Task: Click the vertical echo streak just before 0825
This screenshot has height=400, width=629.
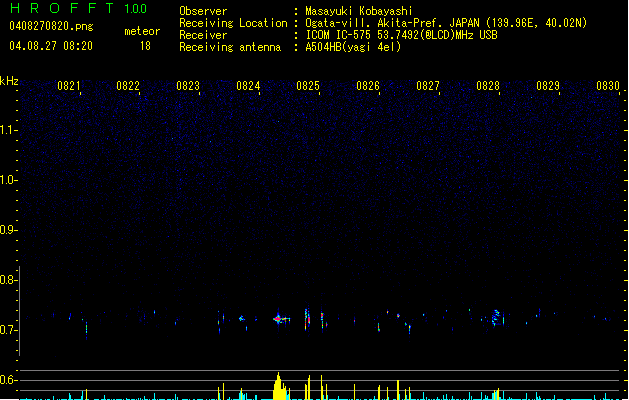Action: [307, 319]
